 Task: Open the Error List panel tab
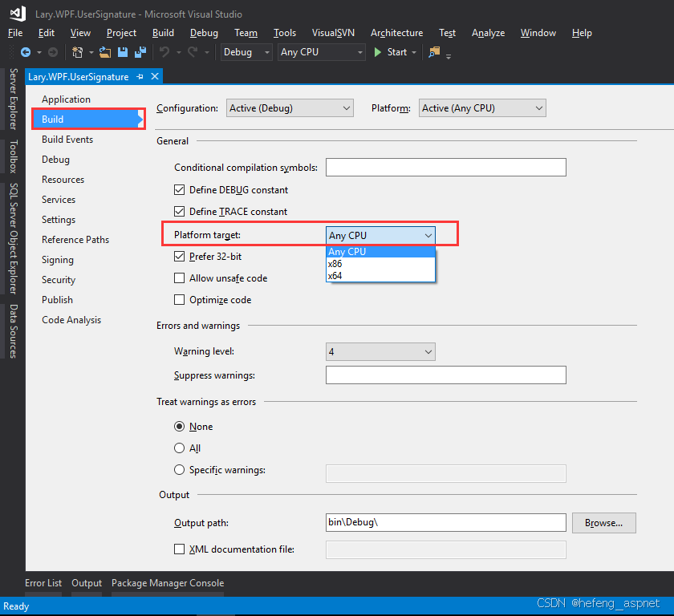pyautogui.click(x=43, y=583)
